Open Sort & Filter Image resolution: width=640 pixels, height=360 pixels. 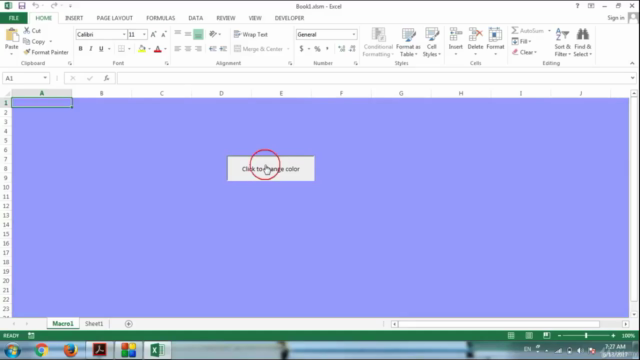coord(562,42)
